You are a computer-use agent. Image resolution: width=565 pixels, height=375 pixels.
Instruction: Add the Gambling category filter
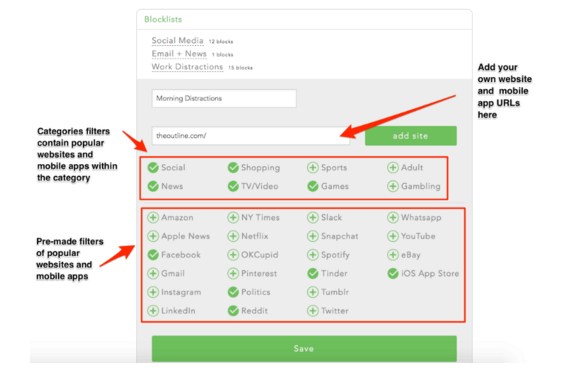coord(393,186)
